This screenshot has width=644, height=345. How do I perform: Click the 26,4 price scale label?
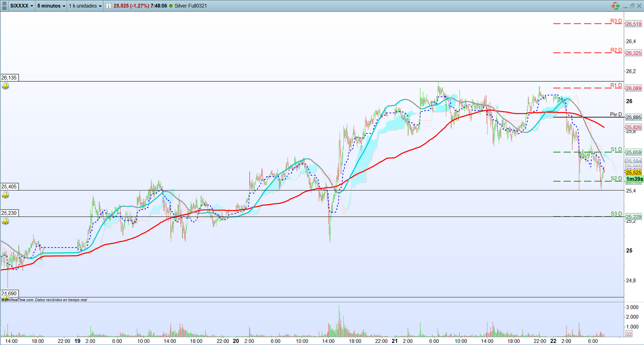tap(631, 41)
